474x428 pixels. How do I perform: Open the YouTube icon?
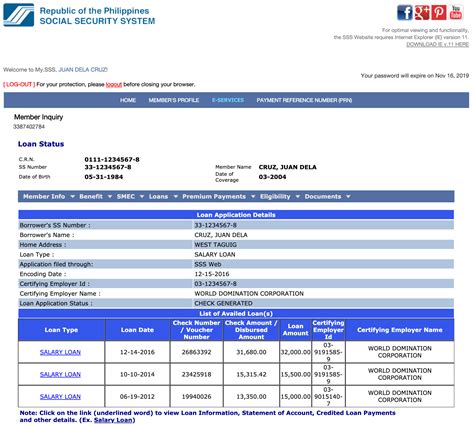tap(456, 13)
